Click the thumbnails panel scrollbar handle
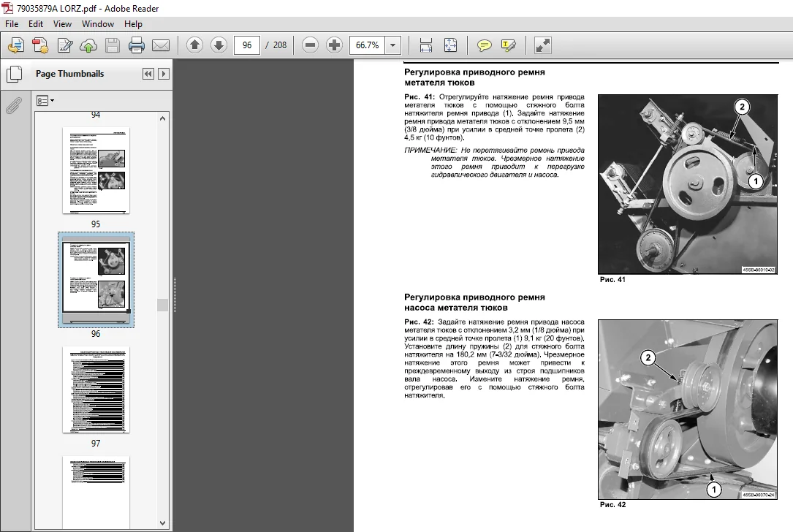This screenshot has width=793, height=532. (162, 305)
